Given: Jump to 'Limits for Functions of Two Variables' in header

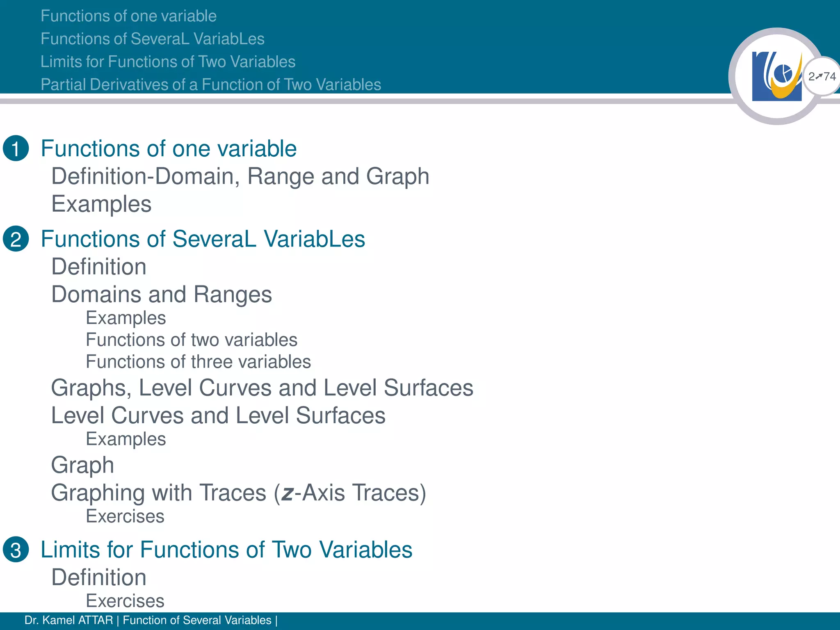Looking at the screenshot, I should (168, 62).
